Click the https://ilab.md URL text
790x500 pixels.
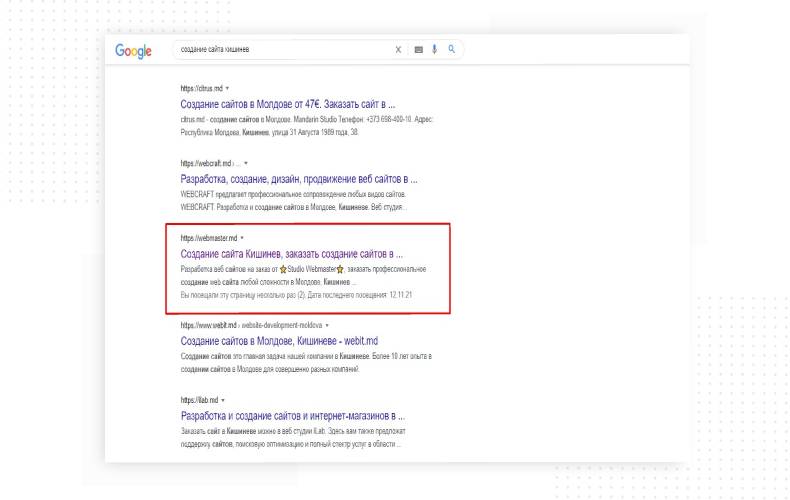pos(199,400)
